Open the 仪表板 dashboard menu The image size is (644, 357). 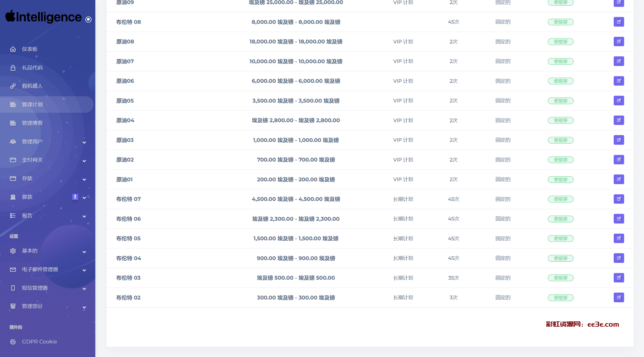pyautogui.click(x=47, y=49)
